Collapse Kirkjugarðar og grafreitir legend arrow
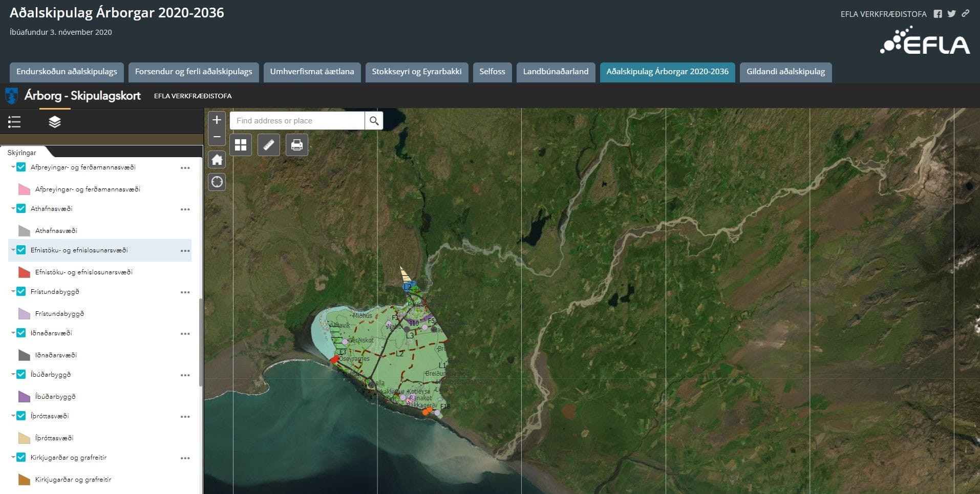980x494 pixels. (13, 457)
